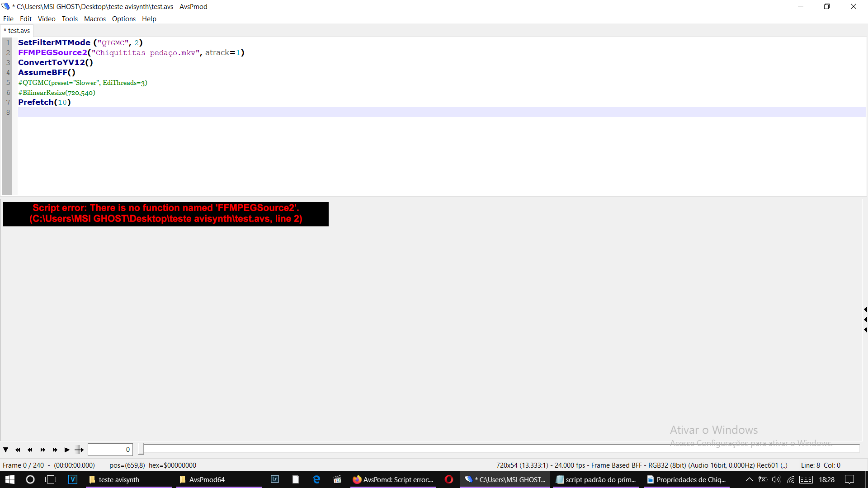This screenshot has width=868, height=488.
Task: Open the File menu
Action: pyautogui.click(x=8, y=19)
